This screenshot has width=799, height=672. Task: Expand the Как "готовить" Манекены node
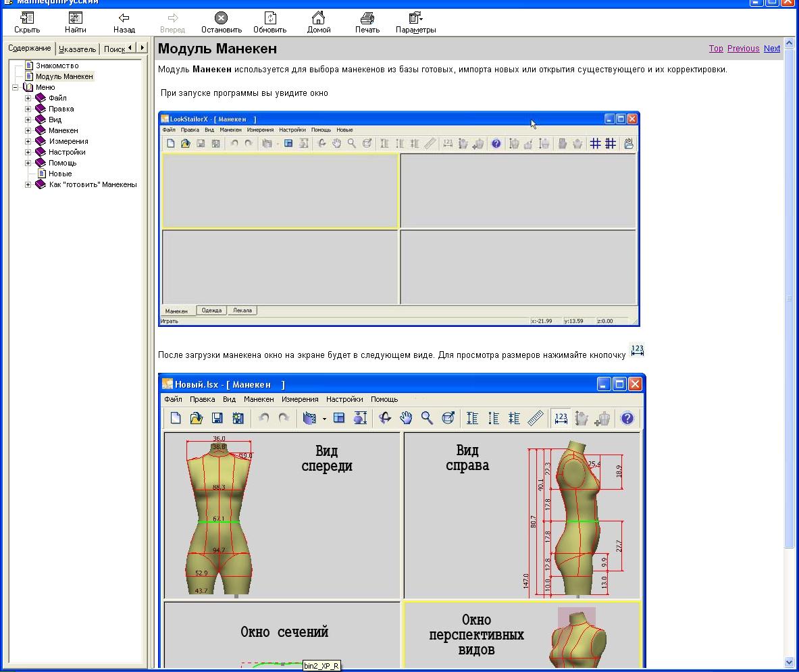[28, 184]
